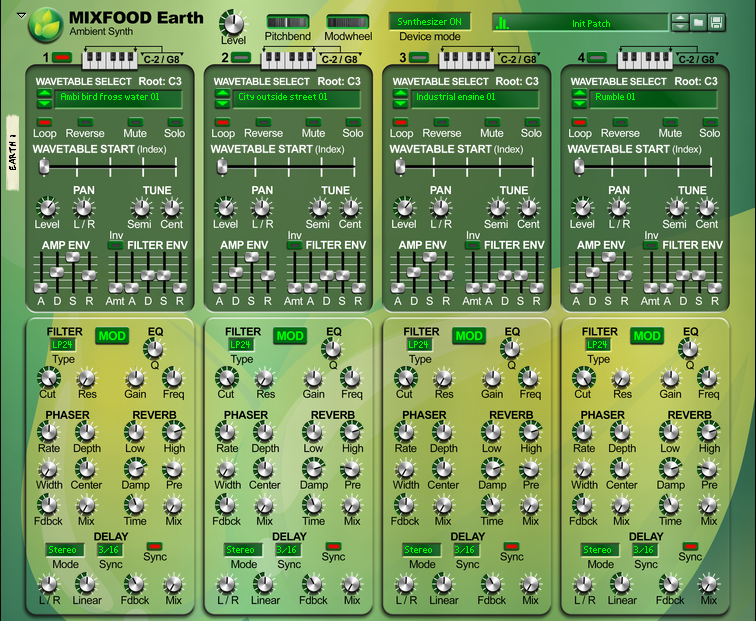The width and height of the screenshot is (756, 621).
Task: Click layer 1 Wavetable Start slider handle
Action: coord(44,166)
